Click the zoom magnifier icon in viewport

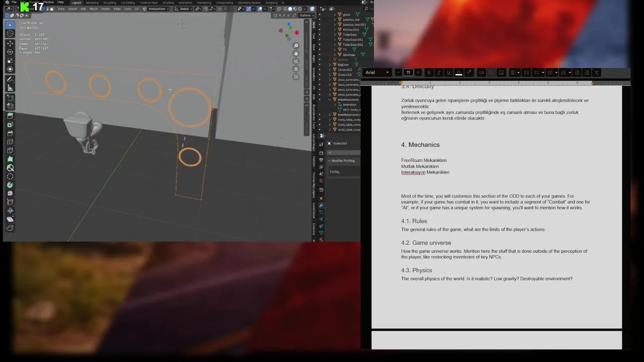point(296,46)
